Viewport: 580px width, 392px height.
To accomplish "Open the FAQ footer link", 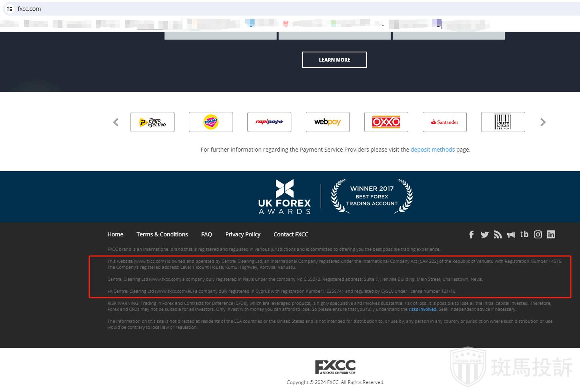I will coord(207,234).
